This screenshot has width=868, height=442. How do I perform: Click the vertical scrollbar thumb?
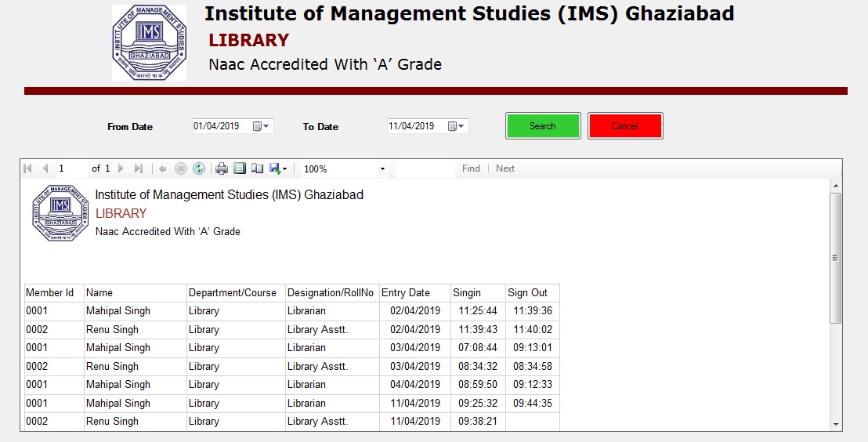(836, 258)
